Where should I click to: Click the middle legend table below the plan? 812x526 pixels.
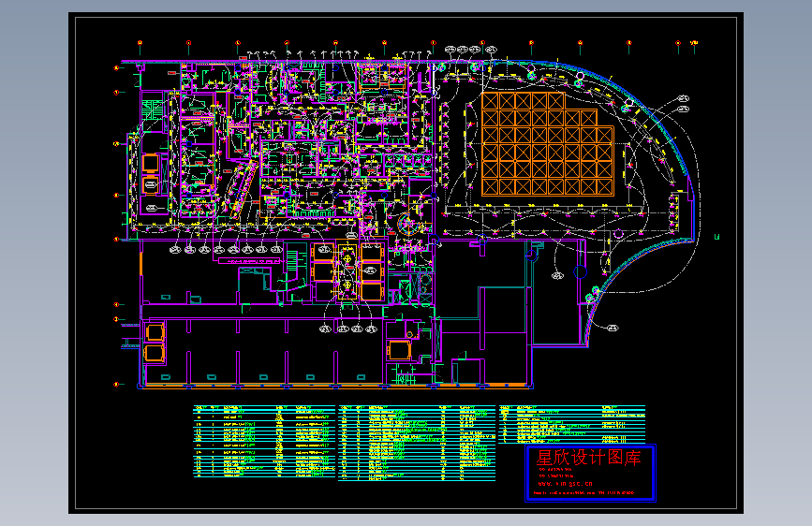pyautogui.click(x=417, y=443)
